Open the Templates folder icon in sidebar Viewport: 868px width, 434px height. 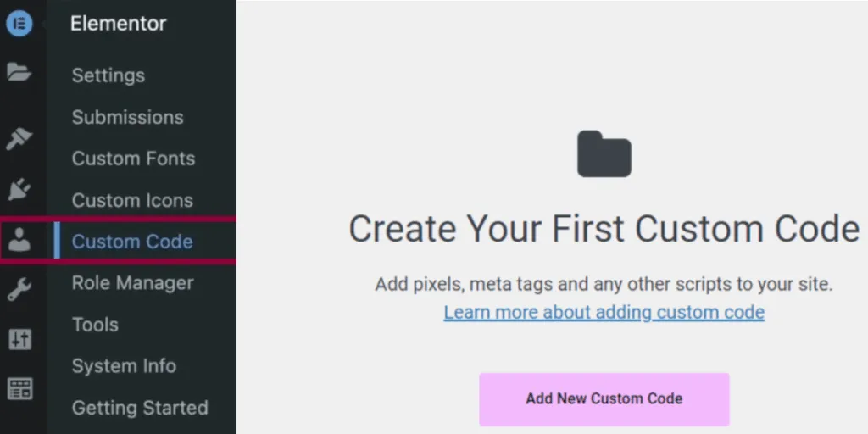point(19,72)
